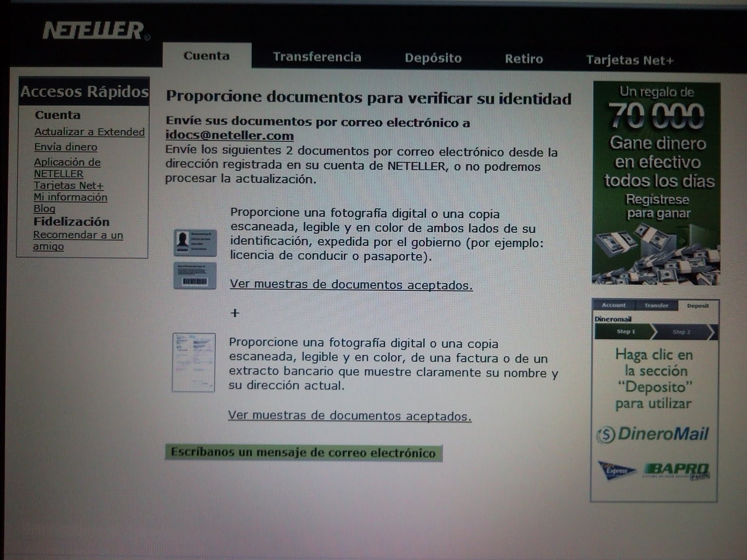Click the Fidelización sidebar heading

click(x=71, y=221)
